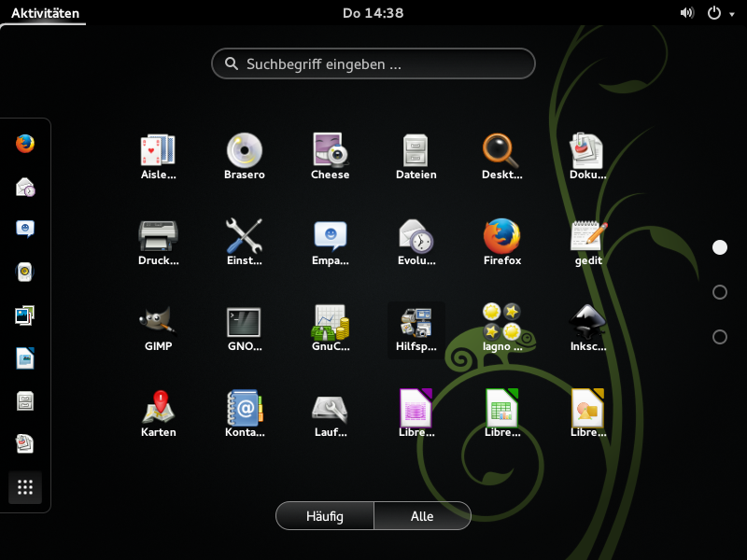
Task: Click Firefox in the left dock
Action: pyautogui.click(x=25, y=144)
